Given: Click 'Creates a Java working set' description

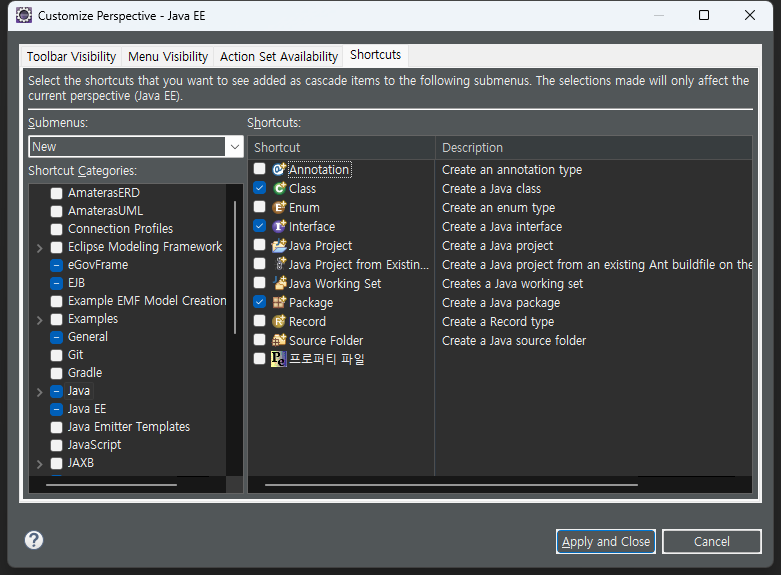Looking at the screenshot, I should [512, 284].
